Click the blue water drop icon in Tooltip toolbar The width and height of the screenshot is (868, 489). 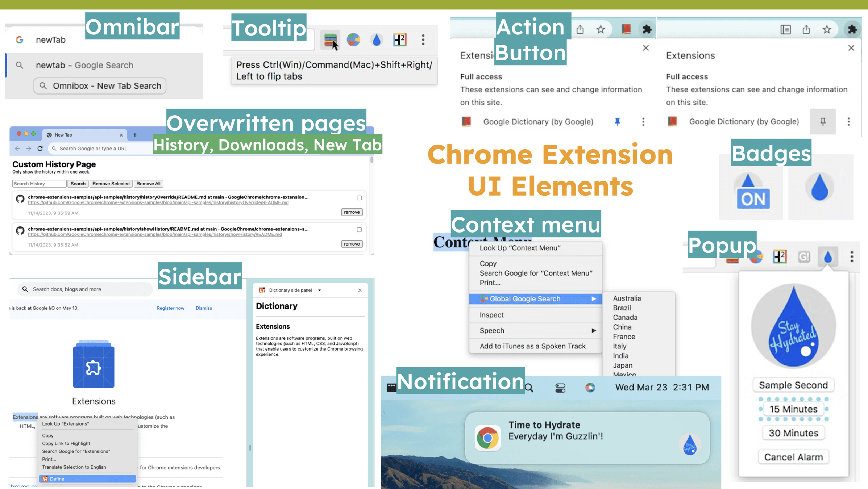point(377,40)
